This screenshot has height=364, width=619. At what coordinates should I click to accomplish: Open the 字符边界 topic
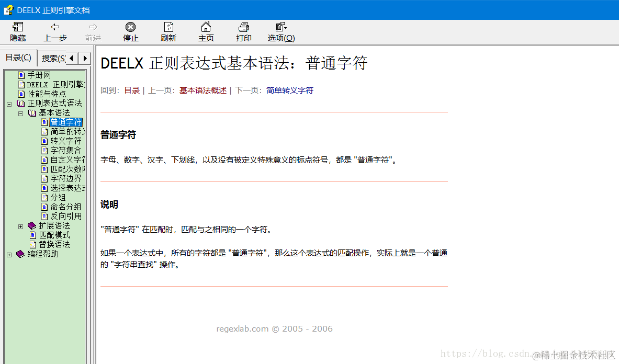[x=65, y=179]
